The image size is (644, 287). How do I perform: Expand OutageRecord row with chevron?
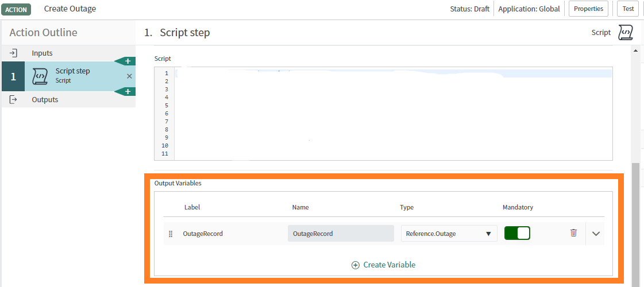[x=596, y=233]
